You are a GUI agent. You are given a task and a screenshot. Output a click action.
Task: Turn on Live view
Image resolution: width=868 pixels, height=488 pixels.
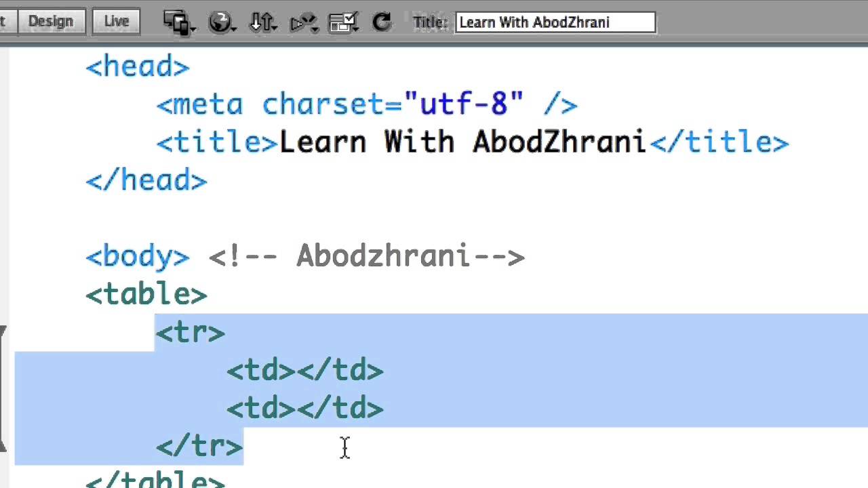point(116,21)
